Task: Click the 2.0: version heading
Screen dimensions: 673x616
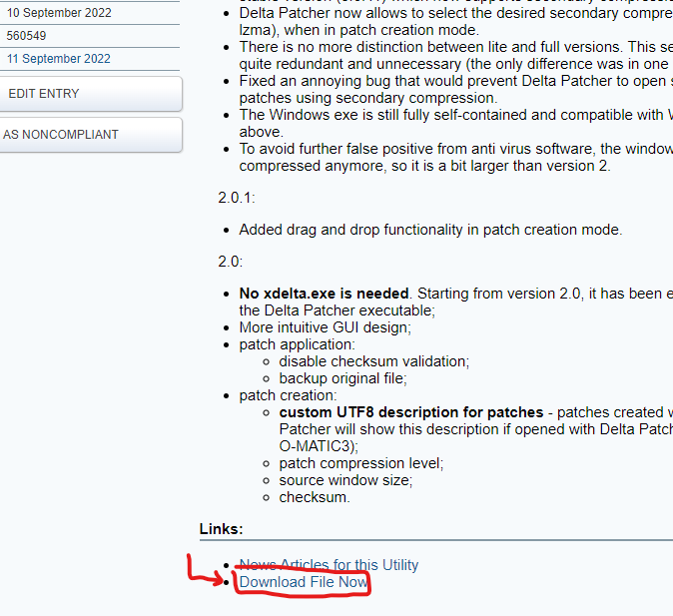Action: pyautogui.click(x=231, y=262)
